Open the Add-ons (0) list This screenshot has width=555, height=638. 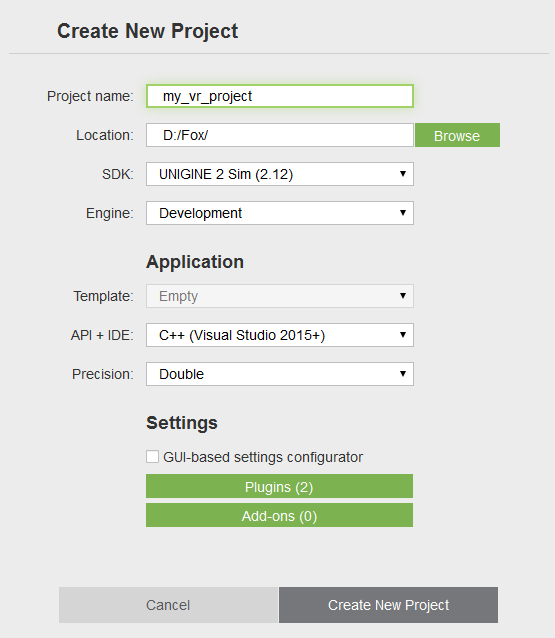(280, 515)
